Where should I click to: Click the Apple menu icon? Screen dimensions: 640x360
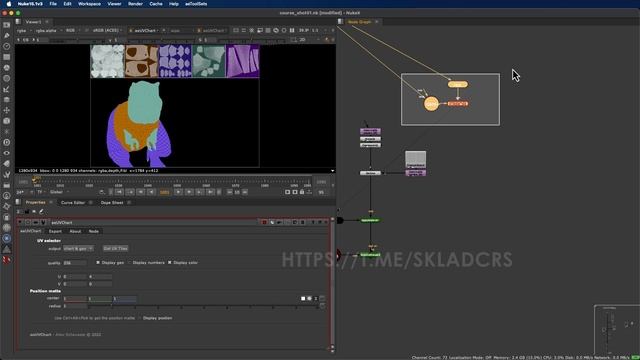8,4
